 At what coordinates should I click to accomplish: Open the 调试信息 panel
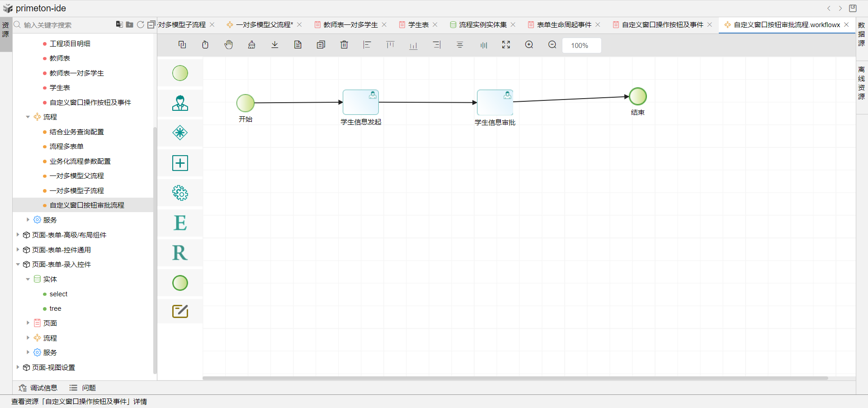38,388
